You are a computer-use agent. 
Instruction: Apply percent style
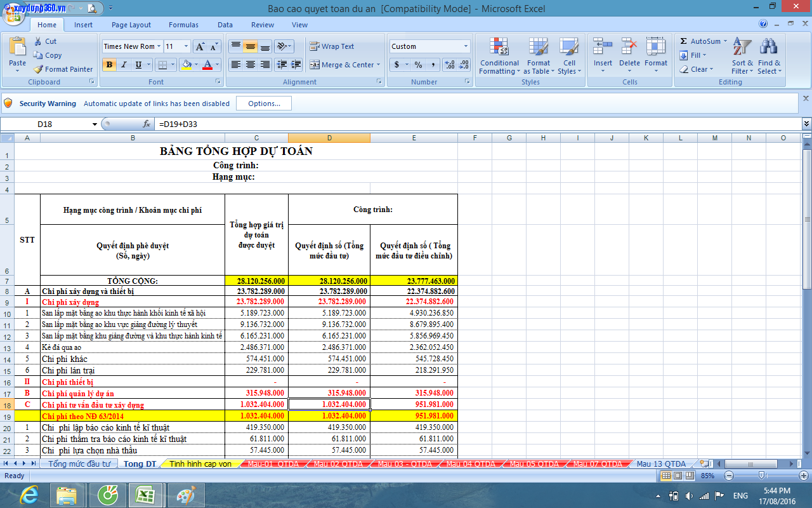(x=418, y=65)
